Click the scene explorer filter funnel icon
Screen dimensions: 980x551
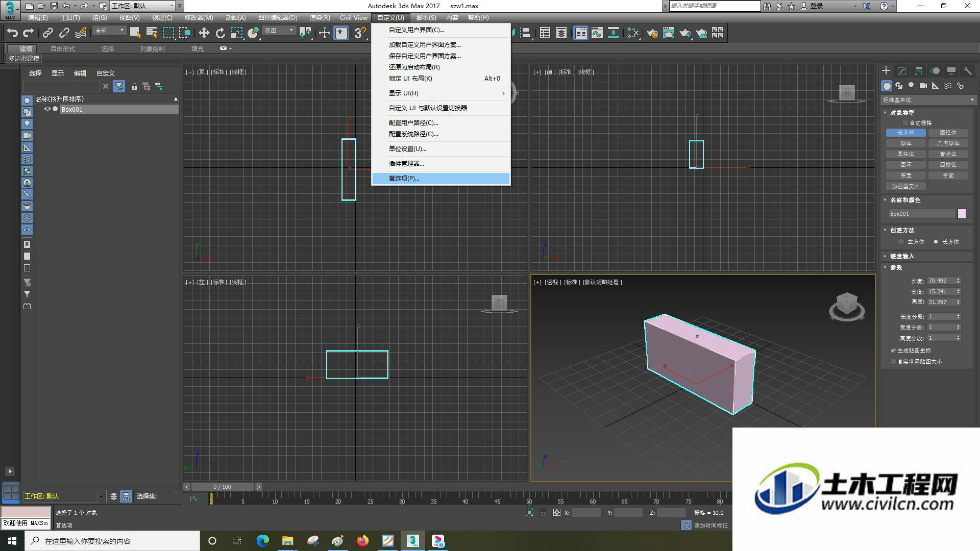tap(119, 86)
